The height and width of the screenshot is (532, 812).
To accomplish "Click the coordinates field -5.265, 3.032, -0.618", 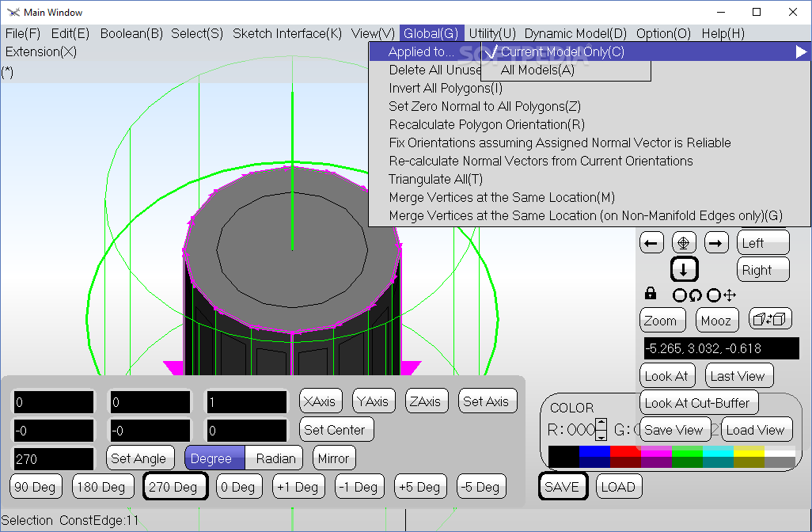I will coord(721,348).
